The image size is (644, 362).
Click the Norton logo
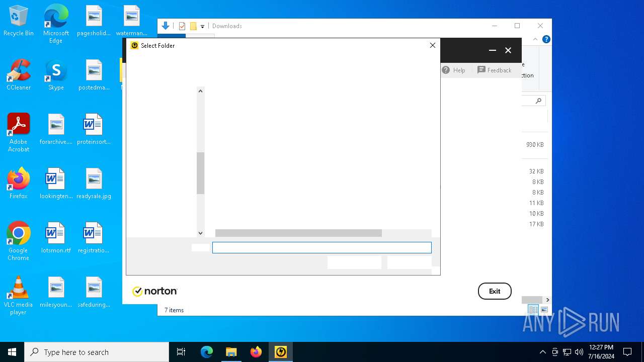point(154,291)
